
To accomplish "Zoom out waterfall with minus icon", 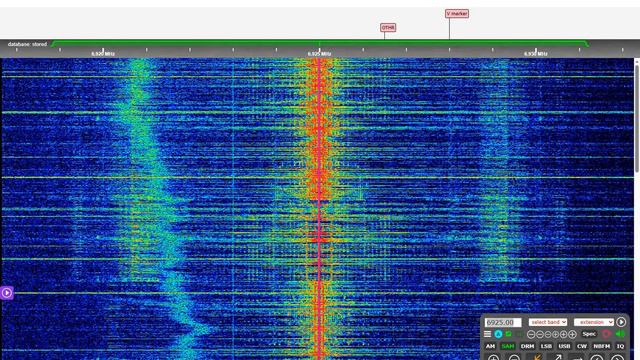I will tap(514, 358).
